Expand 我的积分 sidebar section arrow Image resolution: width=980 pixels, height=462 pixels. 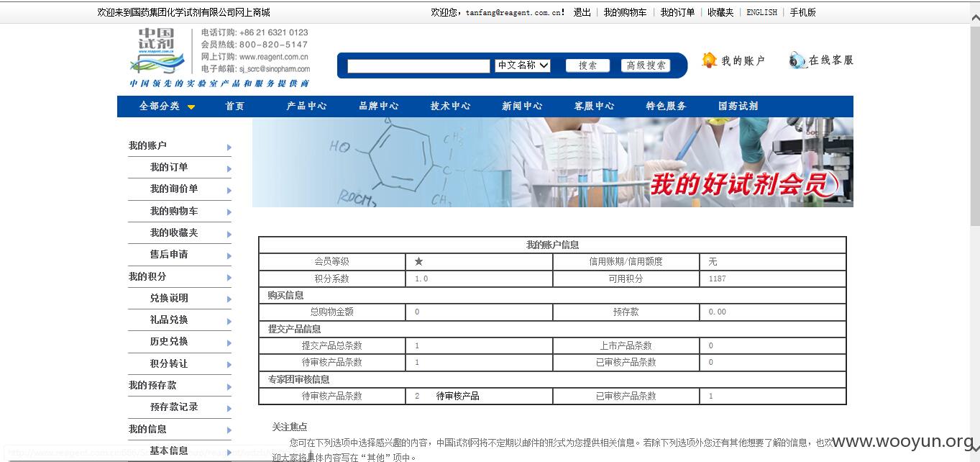coord(229,278)
